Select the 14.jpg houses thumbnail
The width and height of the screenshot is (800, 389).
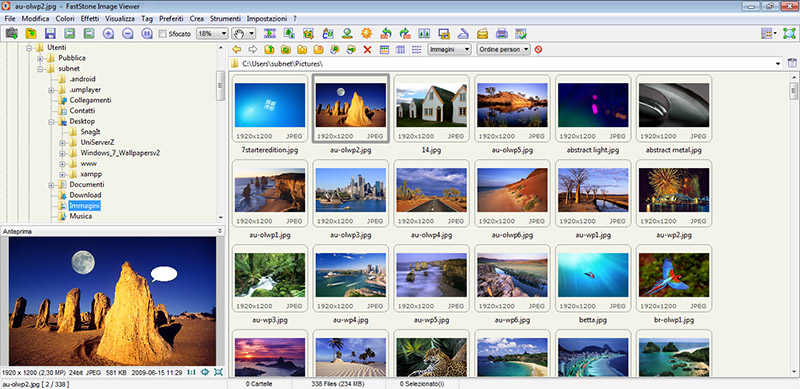pos(432,109)
